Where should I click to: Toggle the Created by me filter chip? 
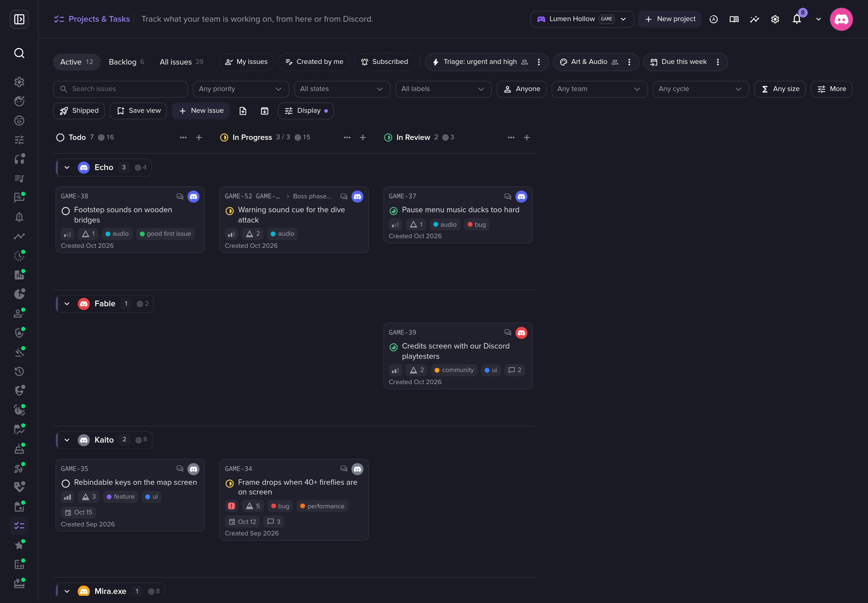pos(314,62)
